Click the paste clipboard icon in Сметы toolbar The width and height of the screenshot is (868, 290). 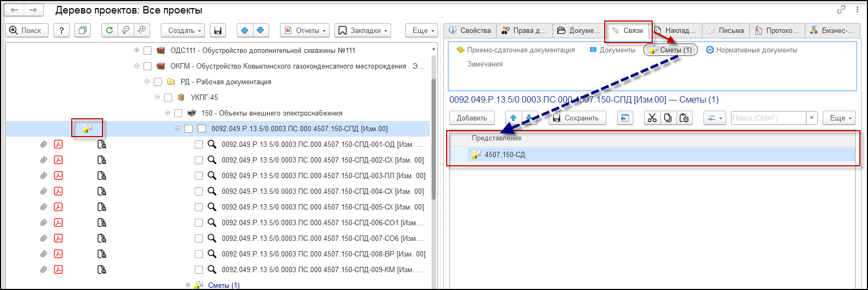tap(684, 118)
